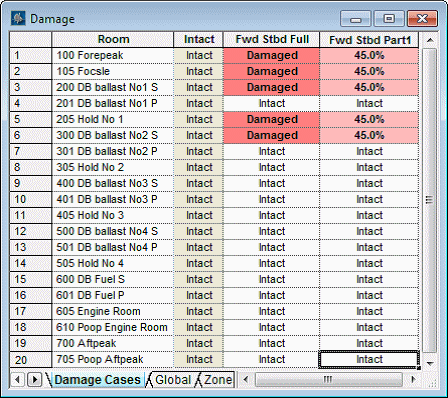Click Intact column cell for 700 Aftpeak
This screenshot has width=448, height=398.
click(x=199, y=343)
